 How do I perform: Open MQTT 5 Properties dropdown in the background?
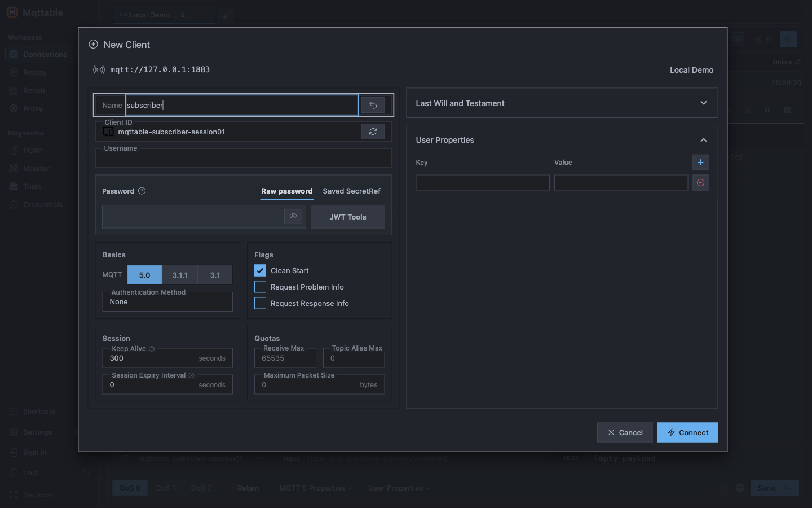coord(315,488)
